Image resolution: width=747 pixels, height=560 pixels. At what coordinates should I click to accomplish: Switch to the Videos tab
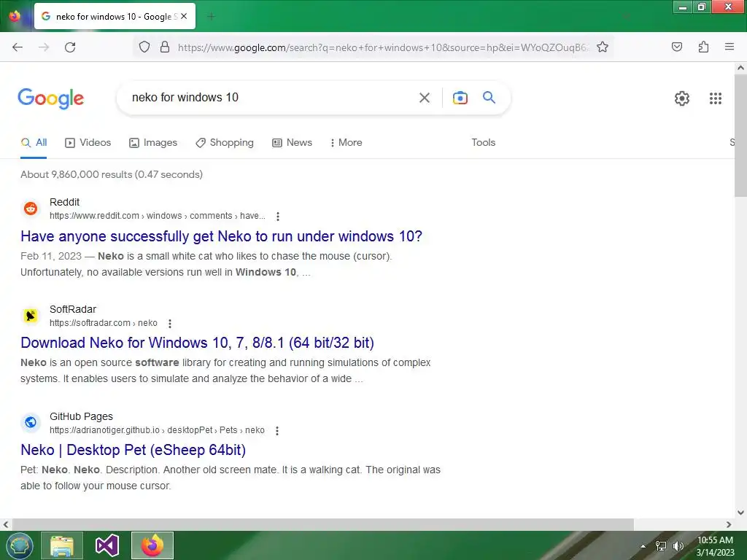click(88, 142)
